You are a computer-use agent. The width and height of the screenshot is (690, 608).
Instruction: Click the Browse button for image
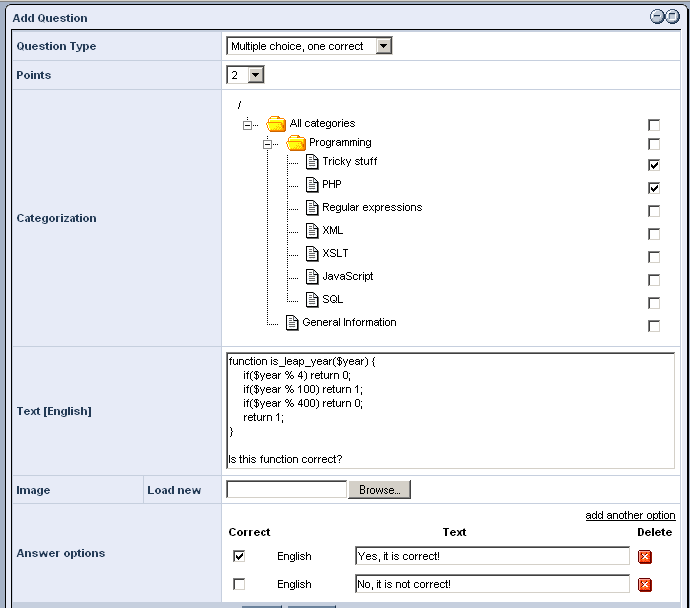[x=379, y=490]
